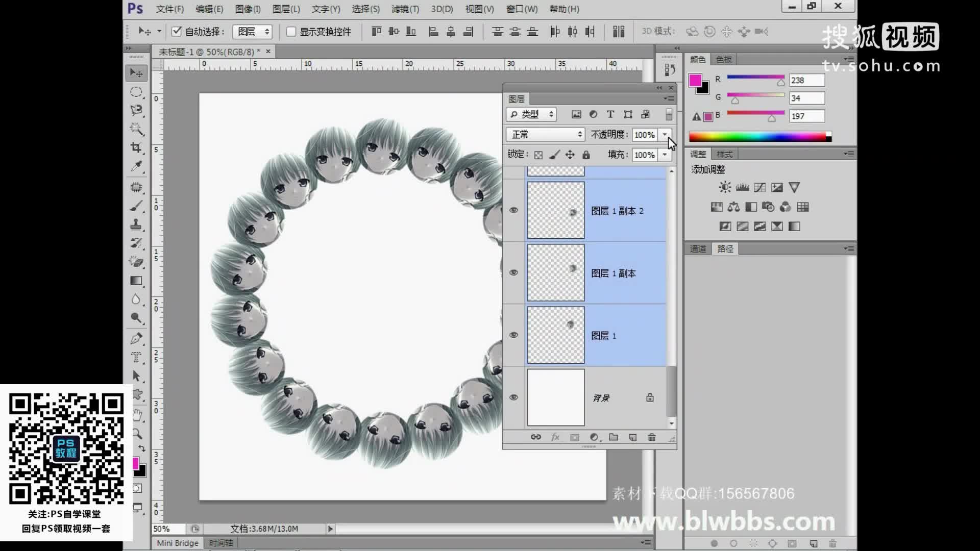Select the Clone Stamp tool
This screenshot has height=551, width=980.
tap(136, 224)
